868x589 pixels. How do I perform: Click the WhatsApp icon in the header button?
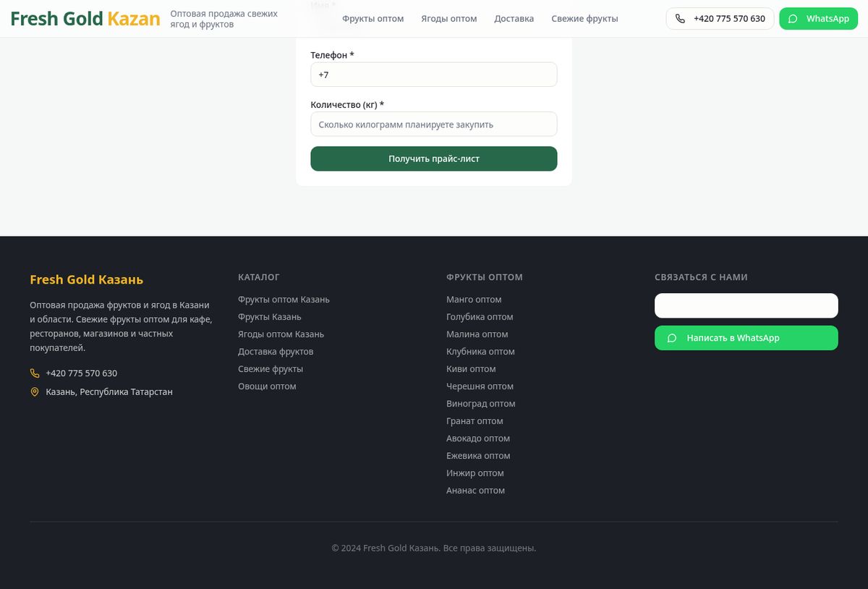coord(793,19)
